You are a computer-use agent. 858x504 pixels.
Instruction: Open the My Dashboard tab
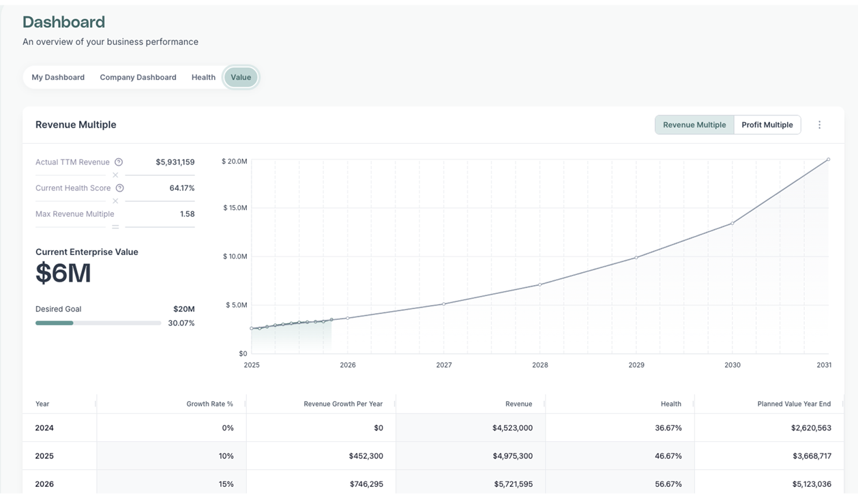tap(58, 77)
